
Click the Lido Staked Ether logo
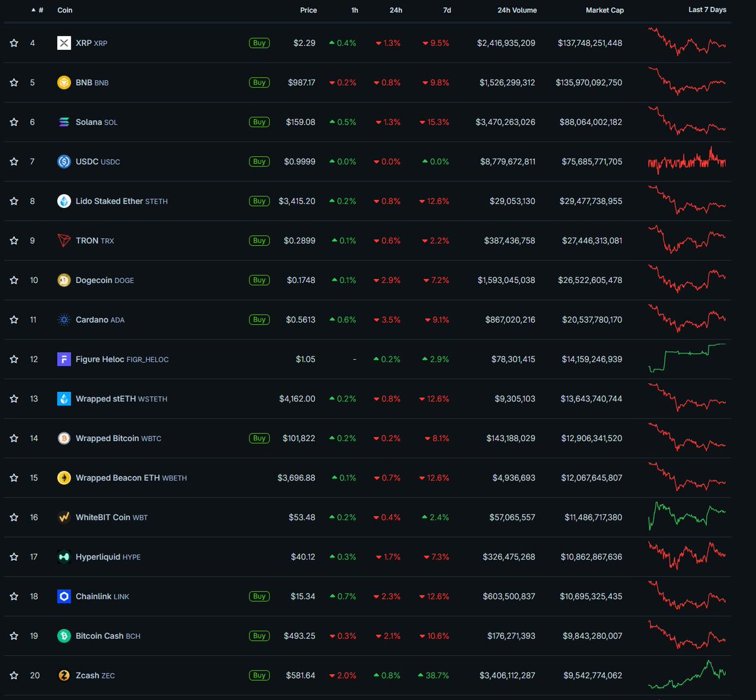[x=64, y=201]
